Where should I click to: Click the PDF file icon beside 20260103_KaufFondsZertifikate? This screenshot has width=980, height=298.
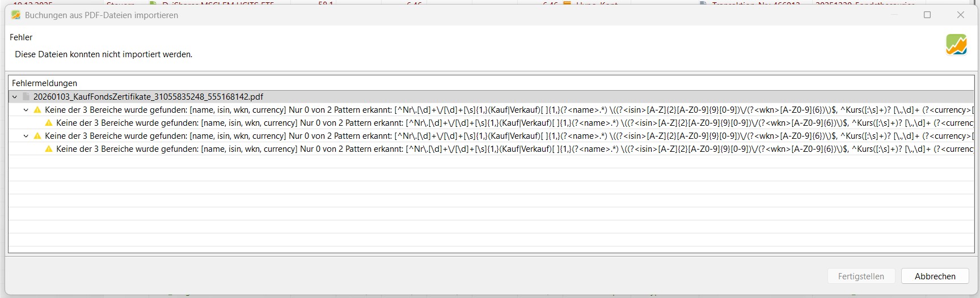[26, 97]
